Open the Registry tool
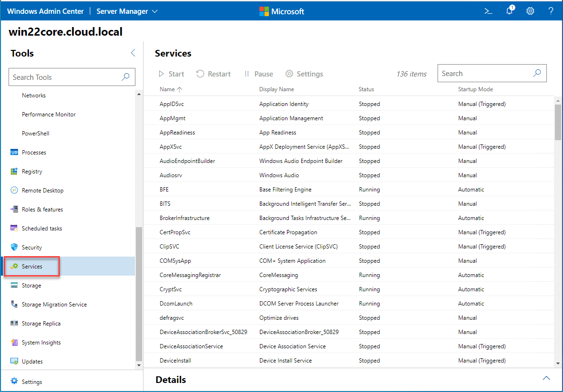 pyautogui.click(x=32, y=171)
